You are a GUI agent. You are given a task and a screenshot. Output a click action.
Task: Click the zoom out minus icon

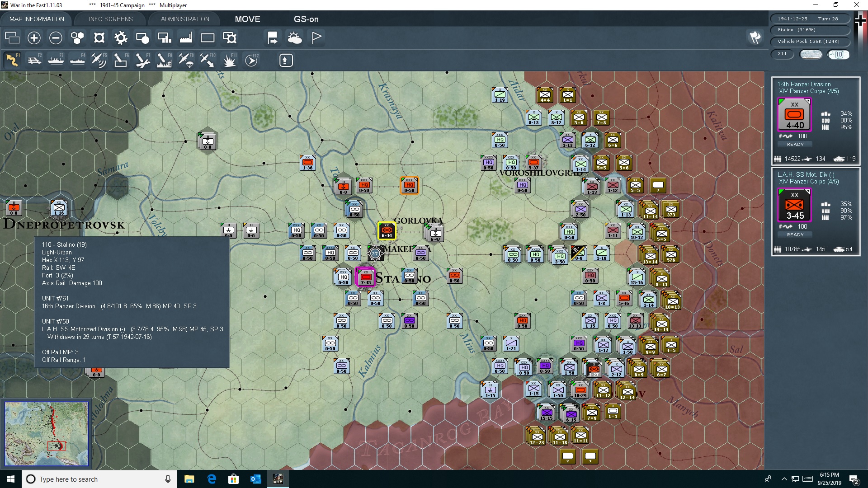tap(56, 38)
